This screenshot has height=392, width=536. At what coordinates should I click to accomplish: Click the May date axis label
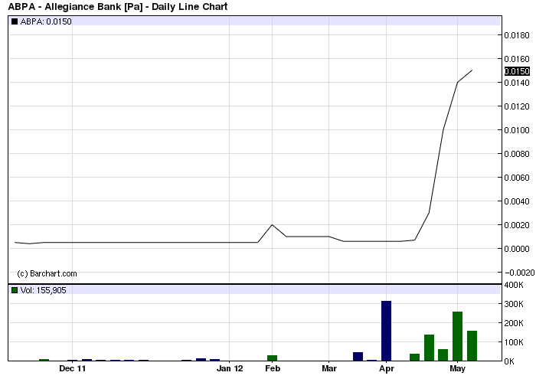[x=457, y=368]
